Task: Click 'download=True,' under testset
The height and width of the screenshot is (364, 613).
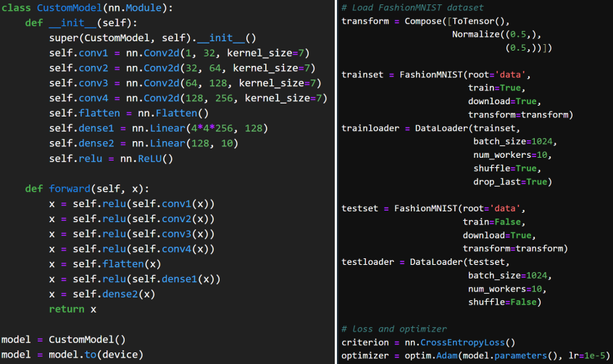Action: [499, 235]
